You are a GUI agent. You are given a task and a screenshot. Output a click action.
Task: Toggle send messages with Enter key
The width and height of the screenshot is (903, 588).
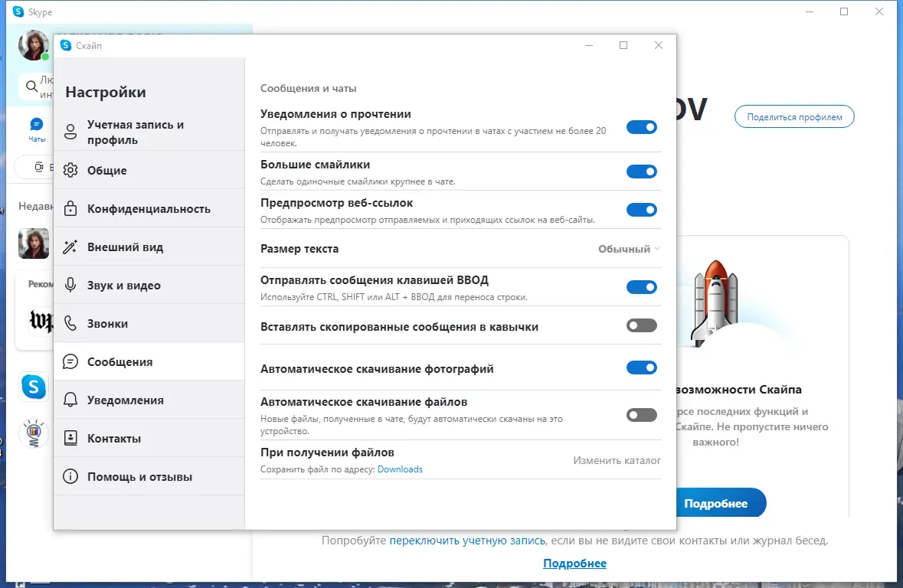tap(642, 287)
